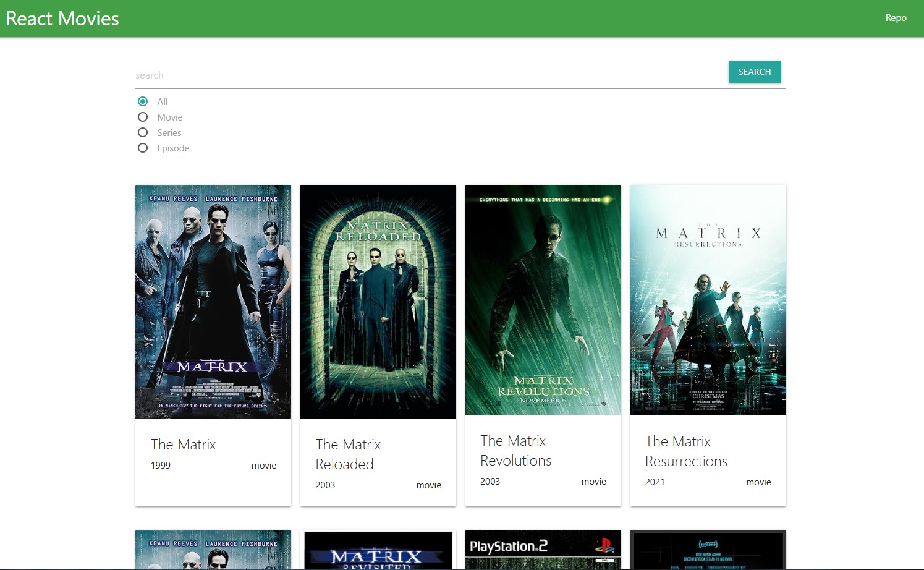The width and height of the screenshot is (924, 570).
Task: Click the "movie" label on the Matrix Reloaded card
Action: point(429,485)
